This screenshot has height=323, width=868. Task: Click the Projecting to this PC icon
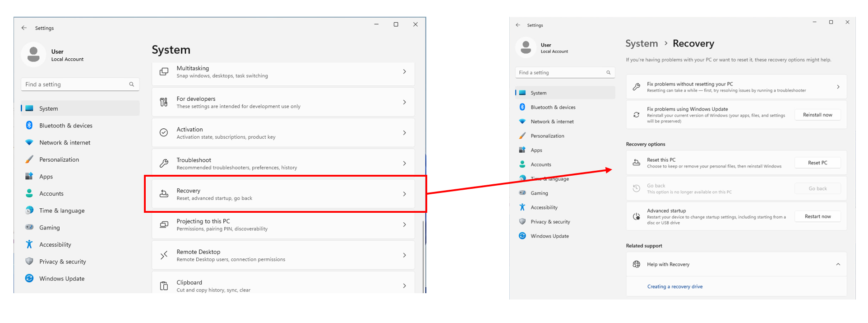pyautogui.click(x=164, y=225)
